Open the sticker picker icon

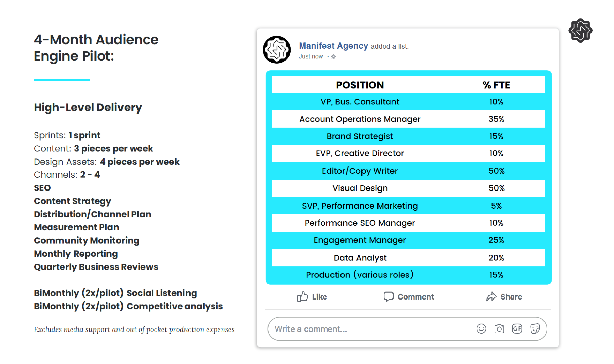coord(535,329)
